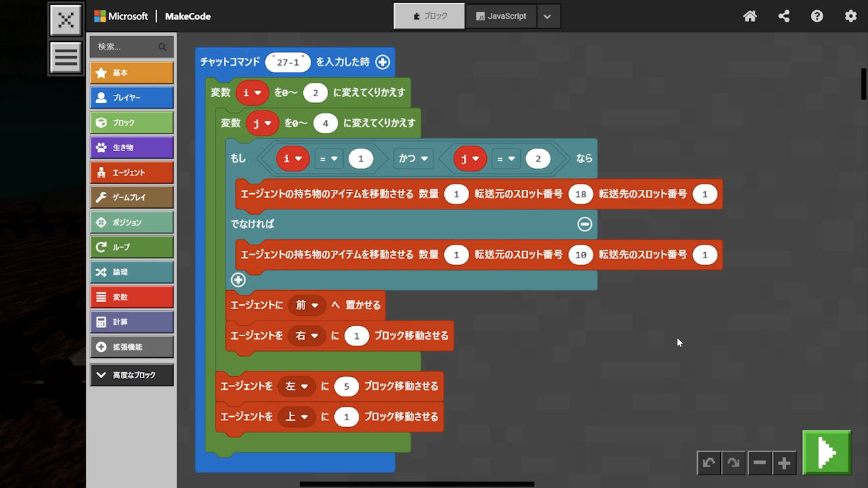The height and width of the screenshot is (488, 868).
Task: Open the Share project icon
Action: 784,16
